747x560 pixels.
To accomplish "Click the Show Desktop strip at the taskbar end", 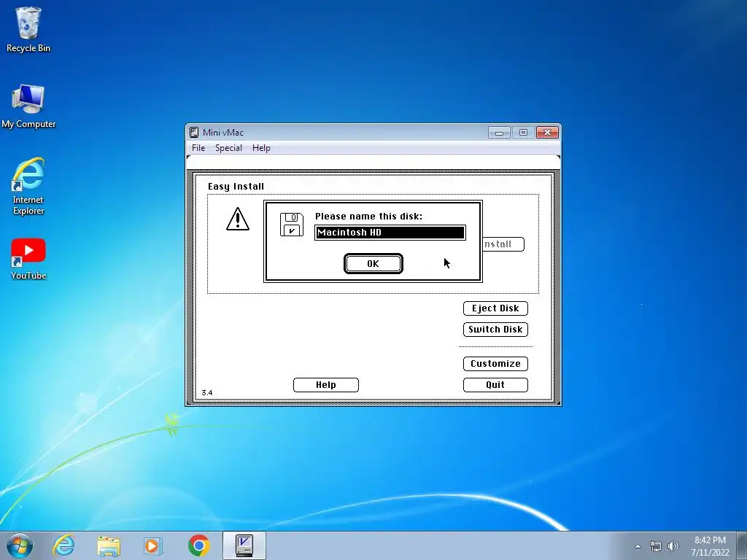I will (x=742, y=545).
